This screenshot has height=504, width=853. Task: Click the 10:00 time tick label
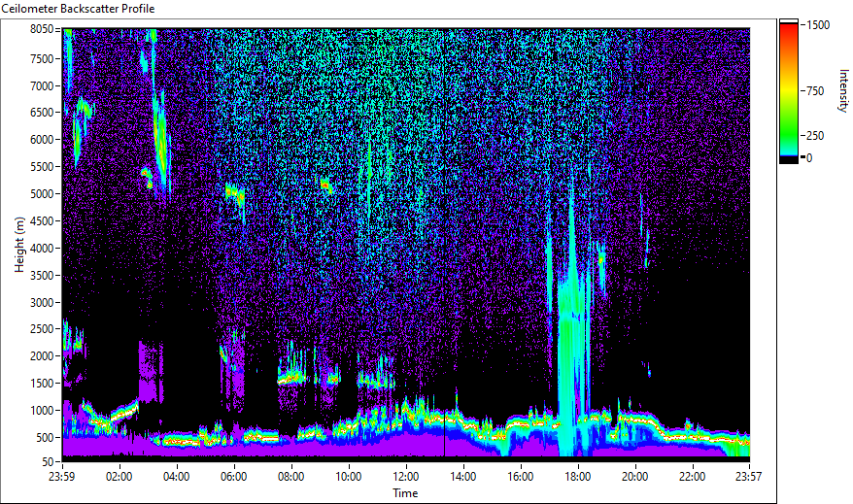point(348,477)
